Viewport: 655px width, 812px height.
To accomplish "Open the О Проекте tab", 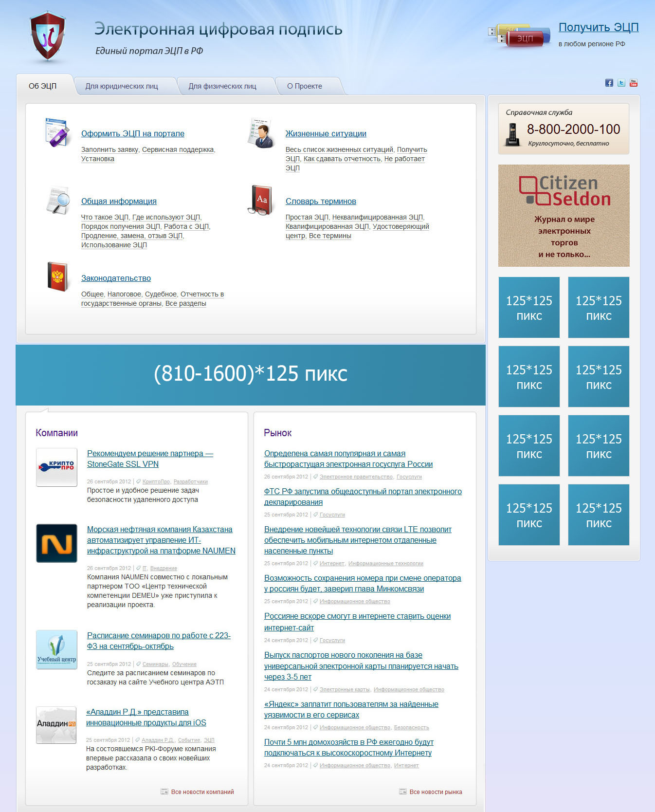I will 305,86.
